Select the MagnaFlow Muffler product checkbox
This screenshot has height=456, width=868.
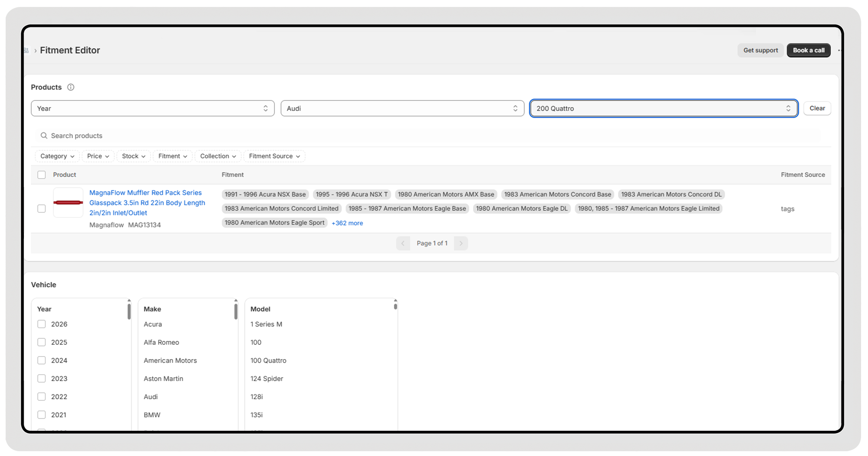[x=42, y=208]
